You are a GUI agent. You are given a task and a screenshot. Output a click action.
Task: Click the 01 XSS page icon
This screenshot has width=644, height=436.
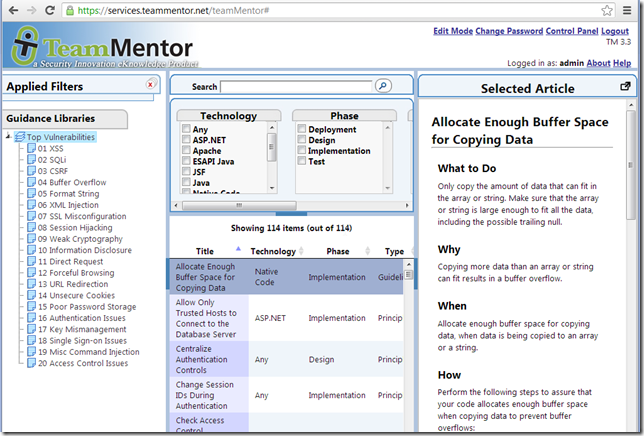point(31,148)
